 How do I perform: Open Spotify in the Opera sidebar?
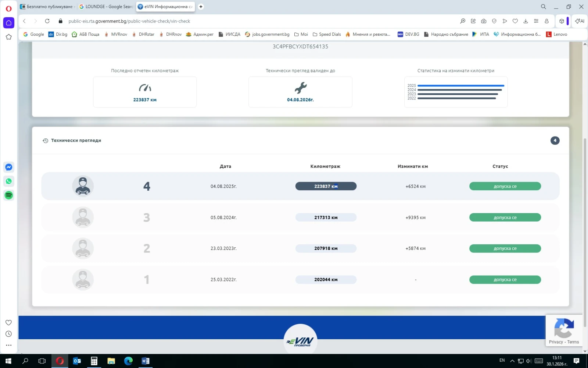(9, 195)
